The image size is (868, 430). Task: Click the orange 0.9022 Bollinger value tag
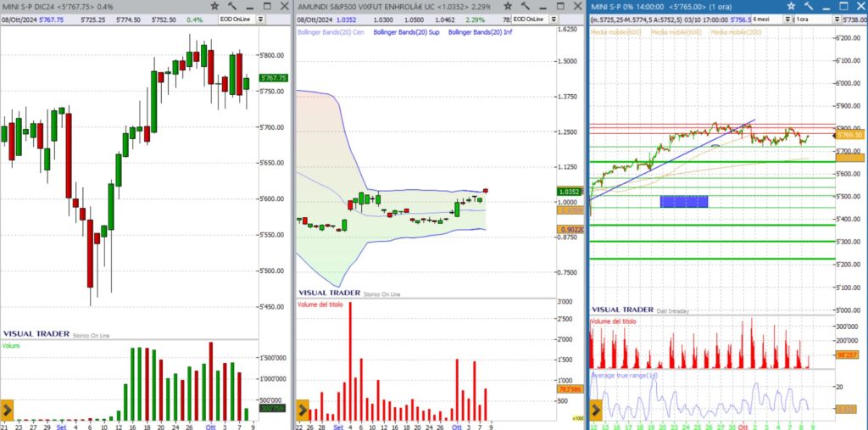coord(570,229)
